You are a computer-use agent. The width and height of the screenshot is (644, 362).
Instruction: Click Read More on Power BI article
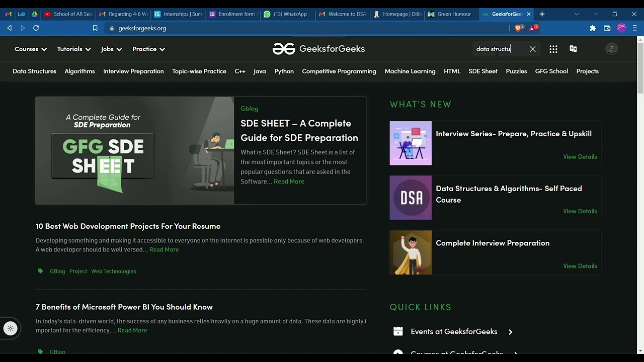pyautogui.click(x=132, y=330)
